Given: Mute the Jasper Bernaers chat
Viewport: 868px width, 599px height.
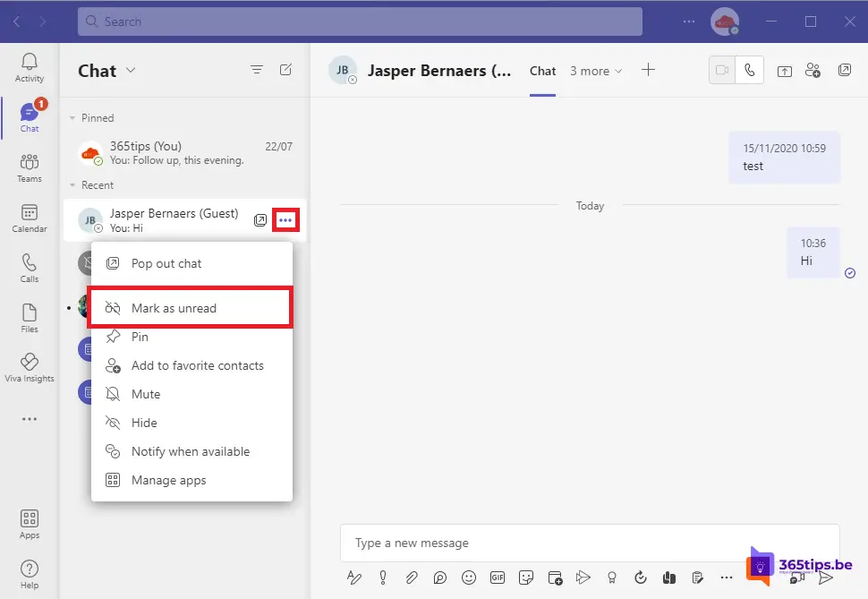Looking at the screenshot, I should tap(146, 394).
